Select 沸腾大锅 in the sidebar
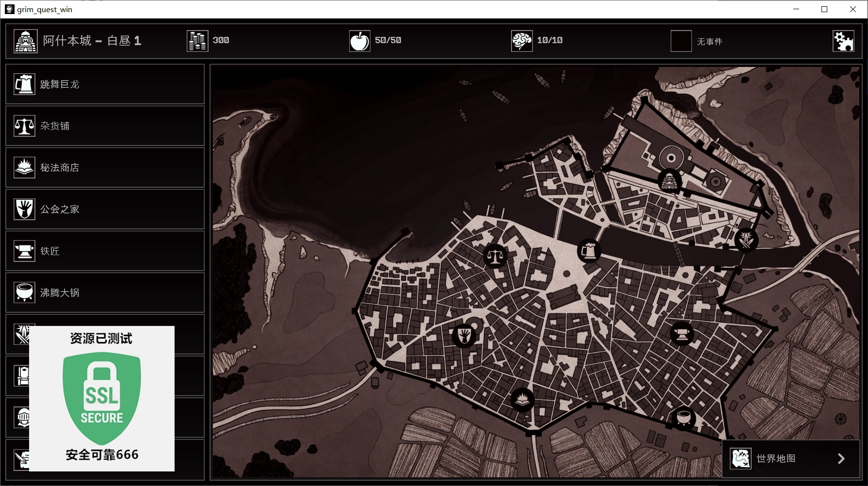Screen dimensions: 868x486 click(105, 293)
